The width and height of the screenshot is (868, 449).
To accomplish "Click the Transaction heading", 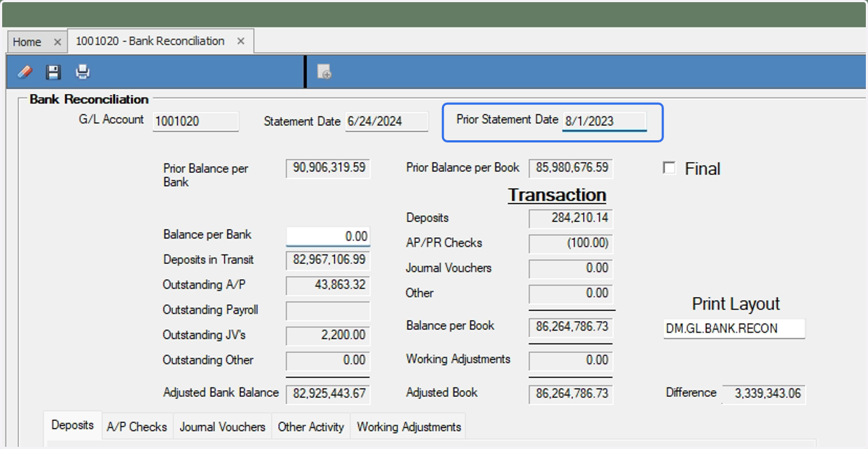I will pos(557,195).
